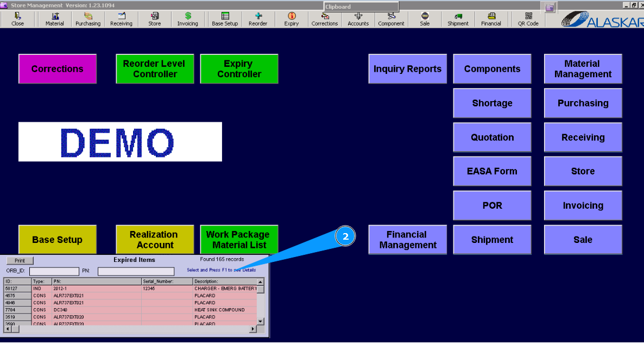Focus the ORB_ID input field

click(x=54, y=271)
